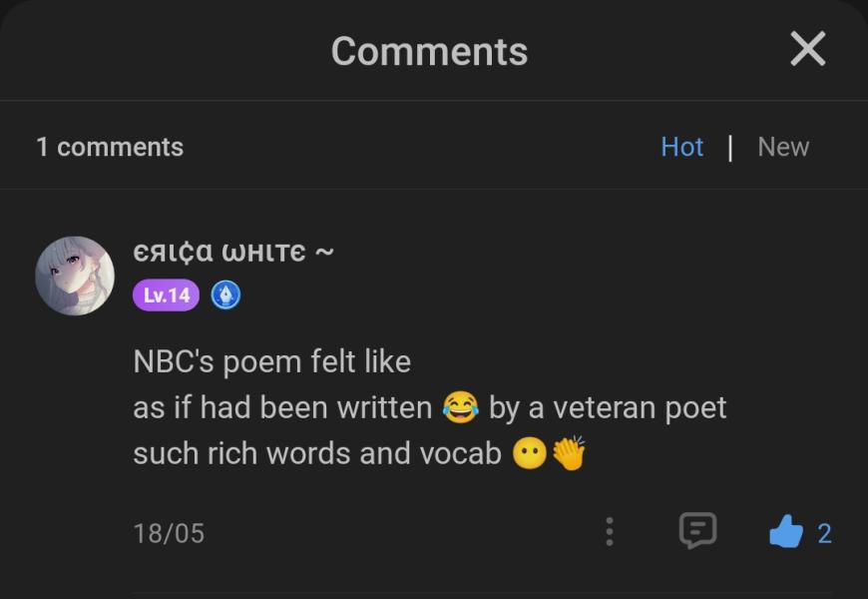
Task: Click the speechless face emoji
Action: pyautogui.click(x=529, y=454)
